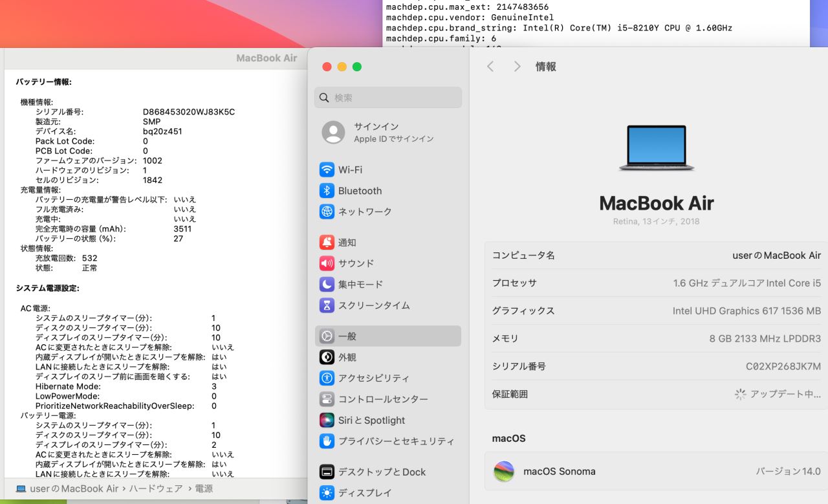Select the Network globe icon
This screenshot has width=828, height=504.
coord(327,212)
